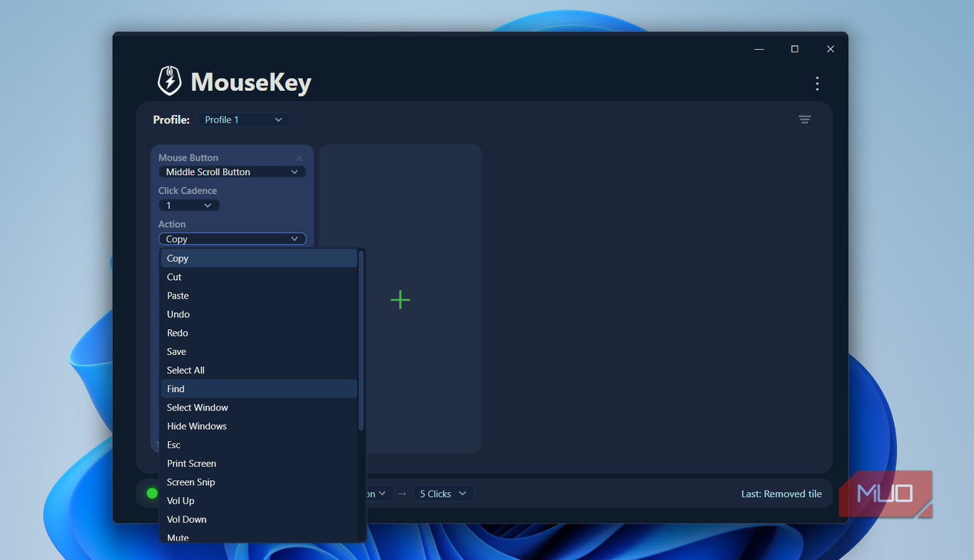Choose the Mute action
The image size is (974, 560).
pos(259,536)
